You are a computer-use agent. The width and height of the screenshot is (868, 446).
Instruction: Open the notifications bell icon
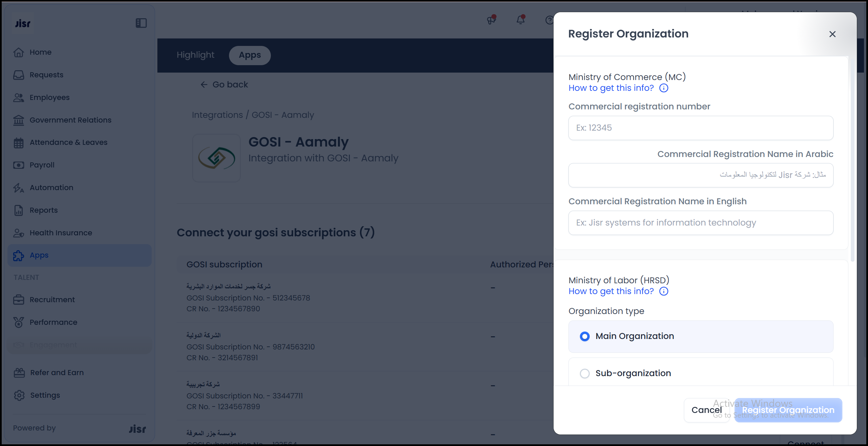pos(520,20)
